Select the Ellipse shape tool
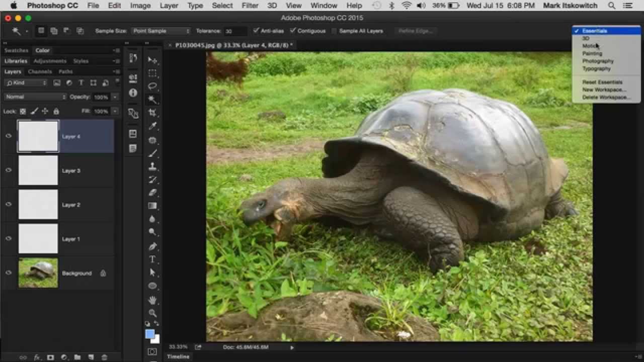Screen dimensions: 644x362 [152, 286]
